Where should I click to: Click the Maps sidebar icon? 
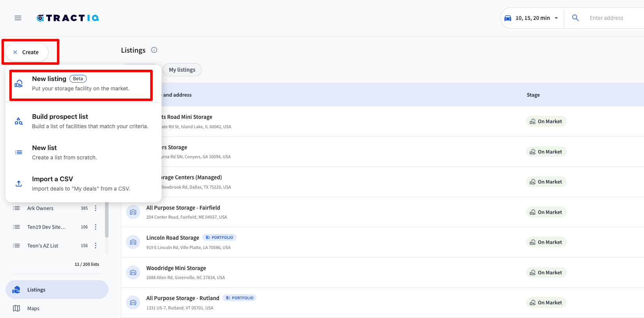point(16,308)
